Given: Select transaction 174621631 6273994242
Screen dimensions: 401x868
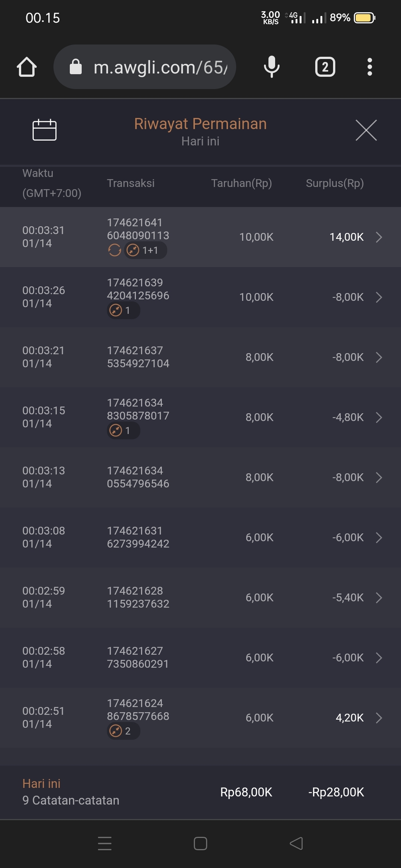Looking at the screenshot, I should click(138, 537).
